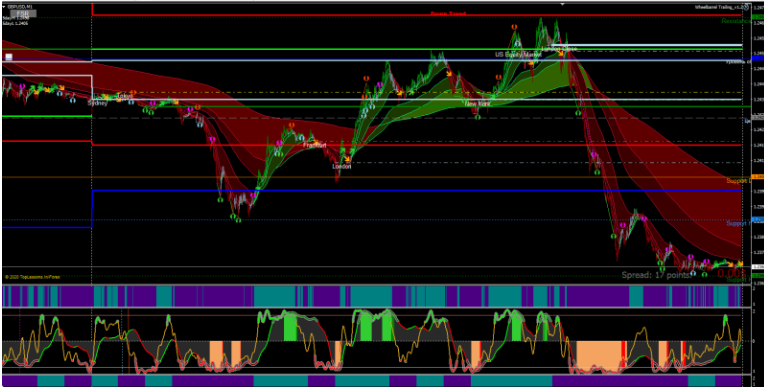Select the red Down Trend label at the top
The height and width of the screenshot is (389, 764).
(448, 14)
